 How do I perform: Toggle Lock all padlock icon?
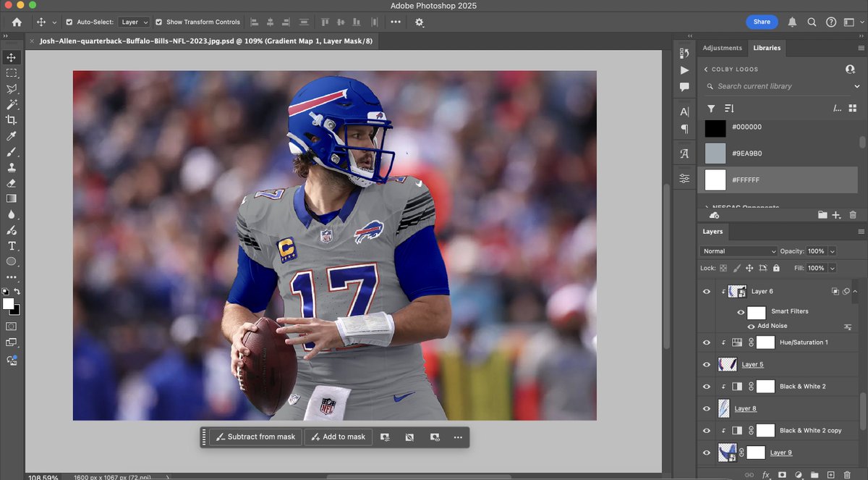[x=776, y=268]
